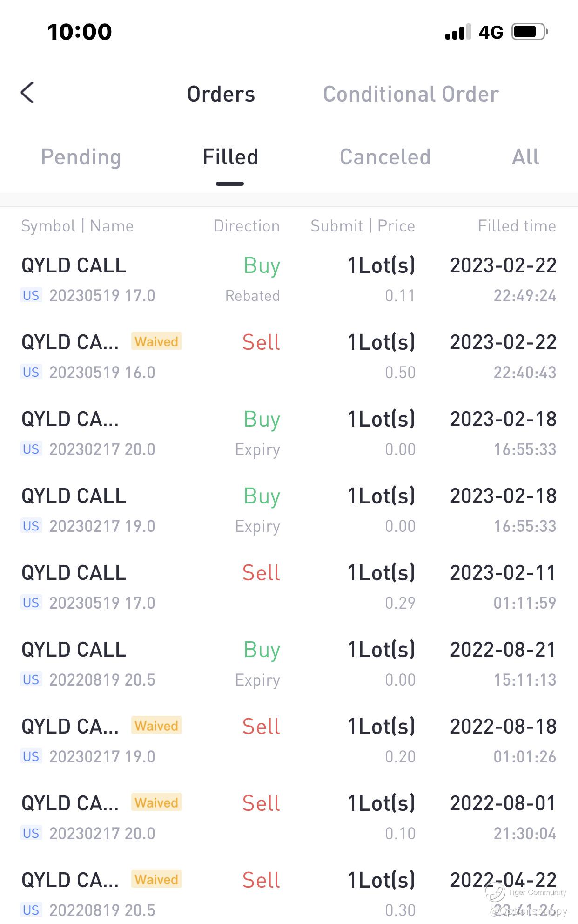This screenshot has width=578, height=924.
Task: Tap the Waived badge on 20230519 16.0 order
Action: [156, 342]
